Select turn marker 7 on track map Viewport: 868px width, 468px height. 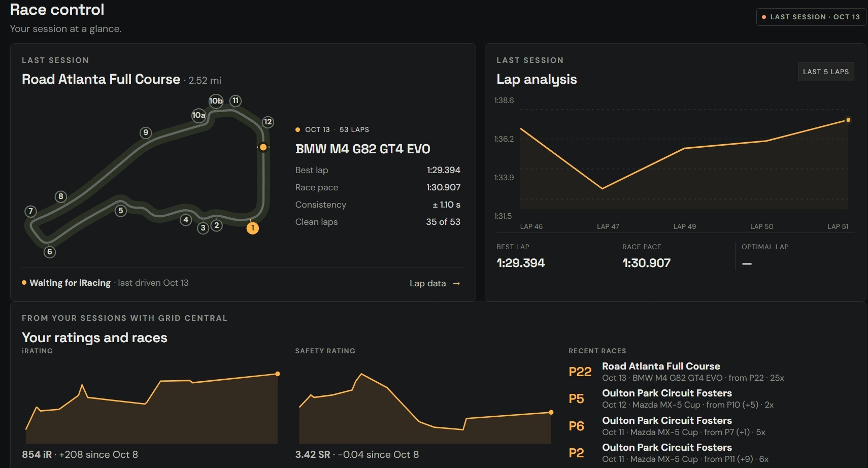point(31,211)
